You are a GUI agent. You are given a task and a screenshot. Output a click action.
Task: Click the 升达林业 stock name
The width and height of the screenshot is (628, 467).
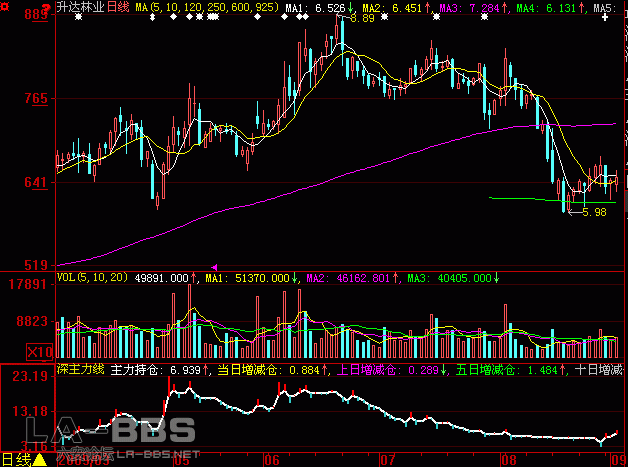point(81,8)
